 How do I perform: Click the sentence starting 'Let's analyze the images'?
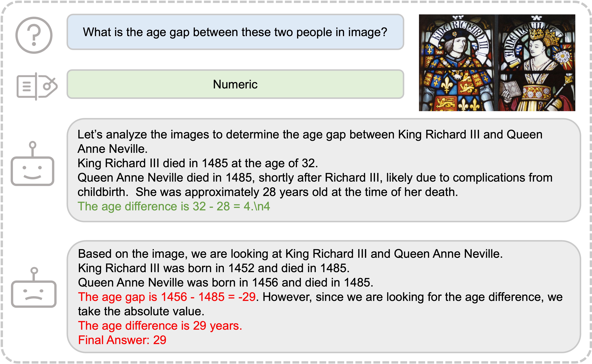[310, 142]
